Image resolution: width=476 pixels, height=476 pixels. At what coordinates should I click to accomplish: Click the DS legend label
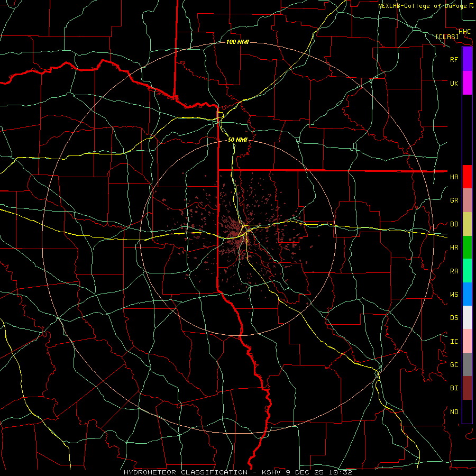click(x=454, y=317)
